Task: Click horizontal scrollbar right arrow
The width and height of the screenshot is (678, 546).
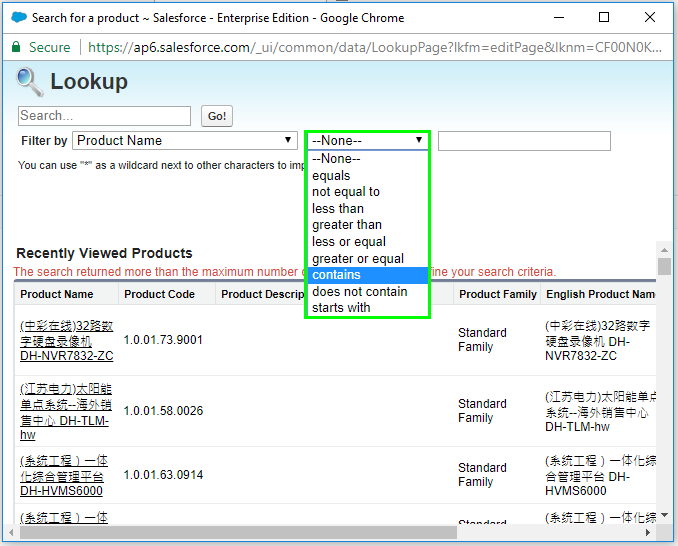Action: point(647,533)
